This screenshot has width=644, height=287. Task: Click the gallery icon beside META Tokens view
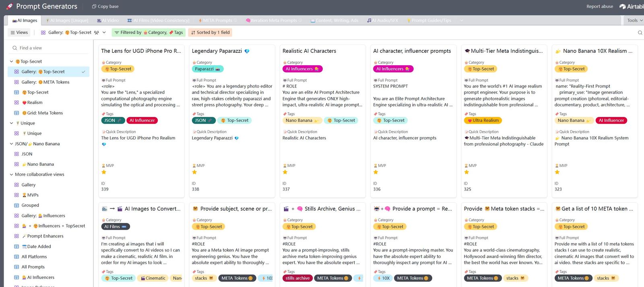[17, 82]
